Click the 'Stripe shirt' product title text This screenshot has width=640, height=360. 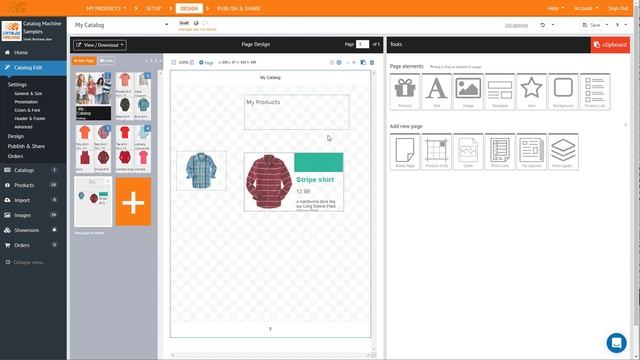click(x=315, y=180)
